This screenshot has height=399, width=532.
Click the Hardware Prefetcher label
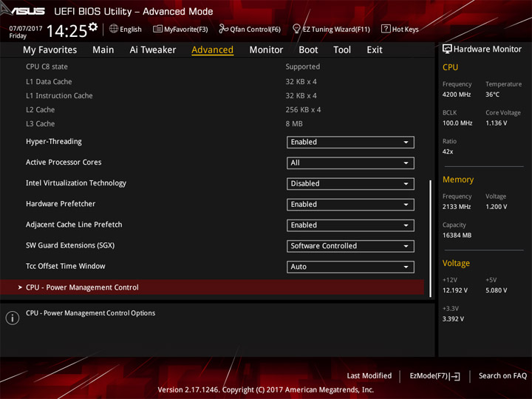(61, 204)
